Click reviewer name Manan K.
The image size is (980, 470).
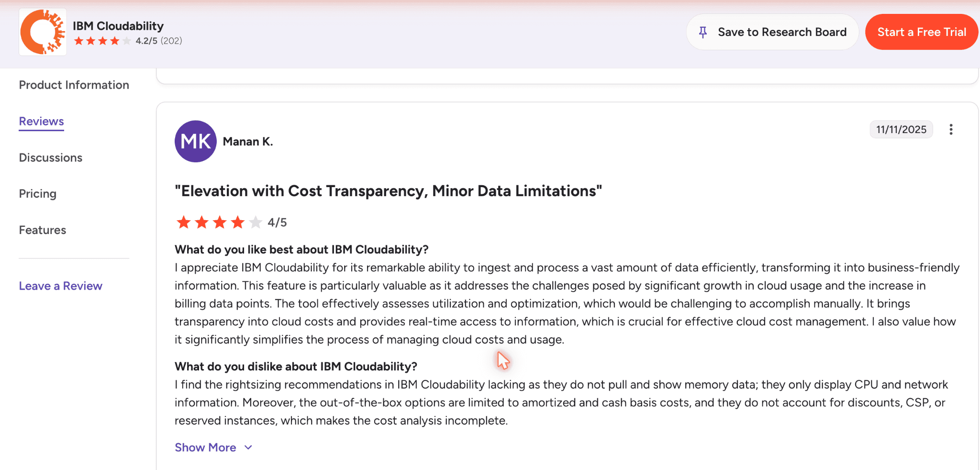[x=248, y=142]
